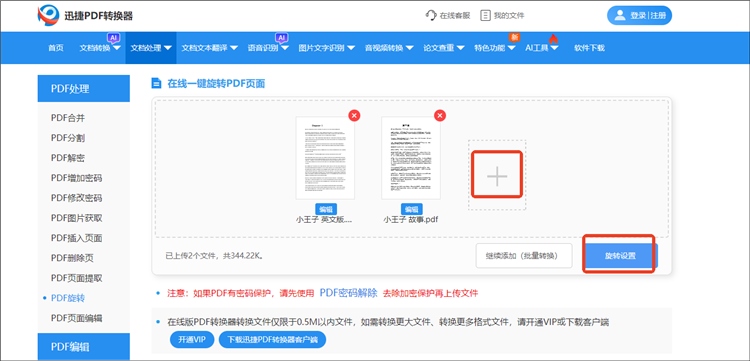Open the 文档转换 menu label
Viewport: 750px width, 361px height.
pyautogui.click(x=95, y=48)
